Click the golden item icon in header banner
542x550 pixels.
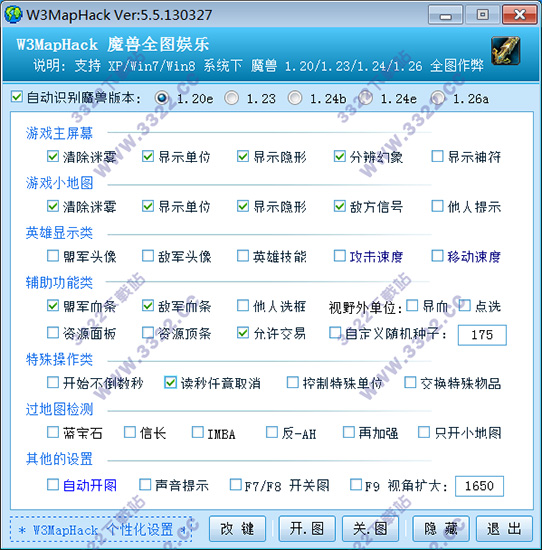point(505,51)
